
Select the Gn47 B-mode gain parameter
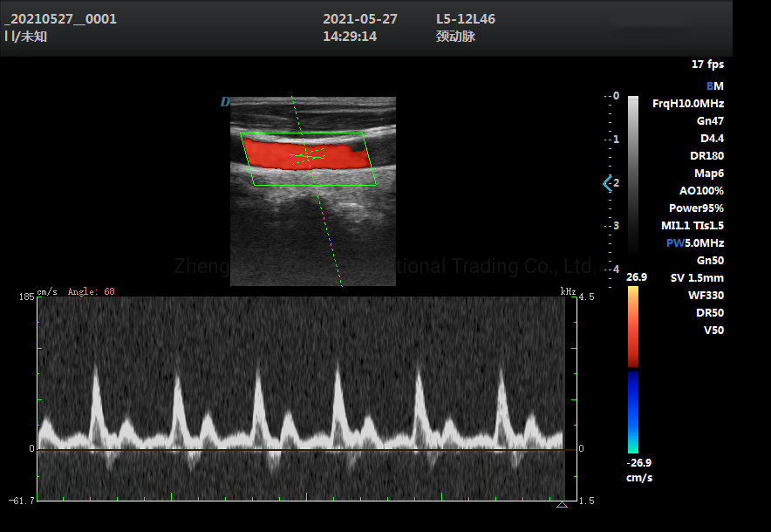[710, 121]
